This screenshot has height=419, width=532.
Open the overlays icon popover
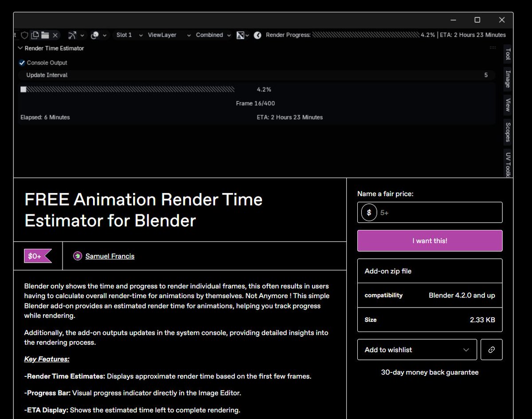click(94, 35)
